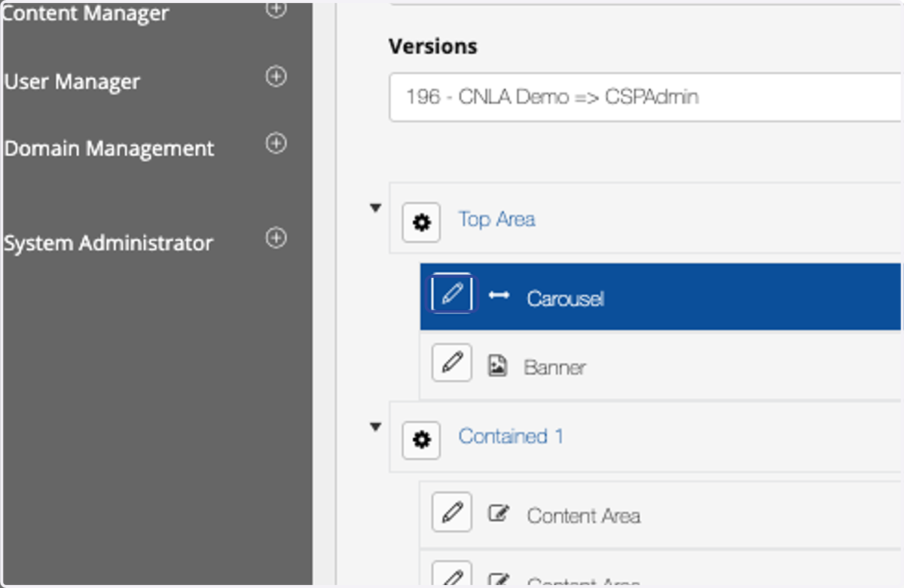The width and height of the screenshot is (904, 588).
Task: Open Top Area gear settings
Action: click(421, 222)
